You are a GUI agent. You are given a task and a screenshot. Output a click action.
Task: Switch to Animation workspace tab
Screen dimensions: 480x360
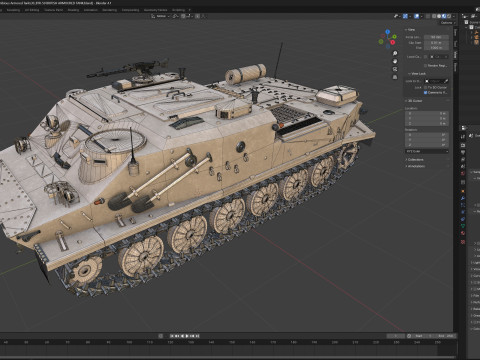[91, 10]
